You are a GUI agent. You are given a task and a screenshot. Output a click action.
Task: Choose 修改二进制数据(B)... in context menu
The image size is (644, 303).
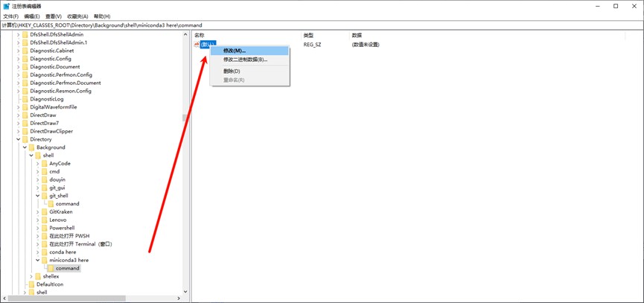pyautogui.click(x=249, y=60)
